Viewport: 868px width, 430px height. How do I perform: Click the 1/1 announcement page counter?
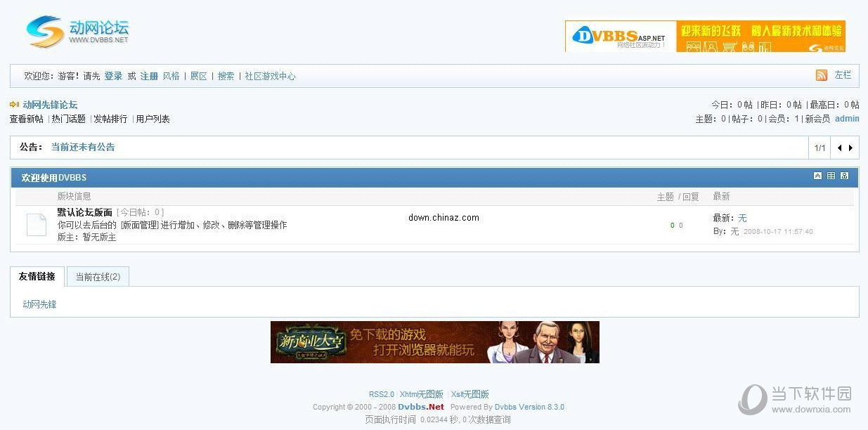(820, 148)
